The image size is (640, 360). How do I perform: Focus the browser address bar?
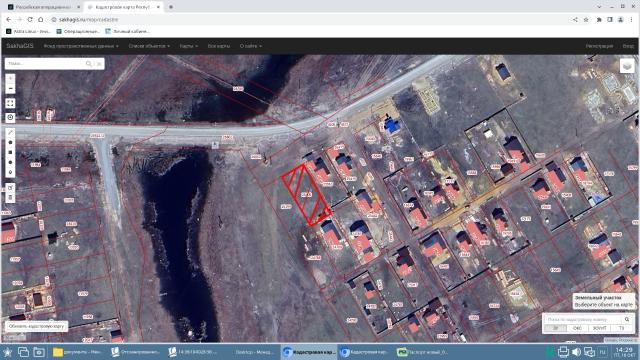(x=310, y=19)
